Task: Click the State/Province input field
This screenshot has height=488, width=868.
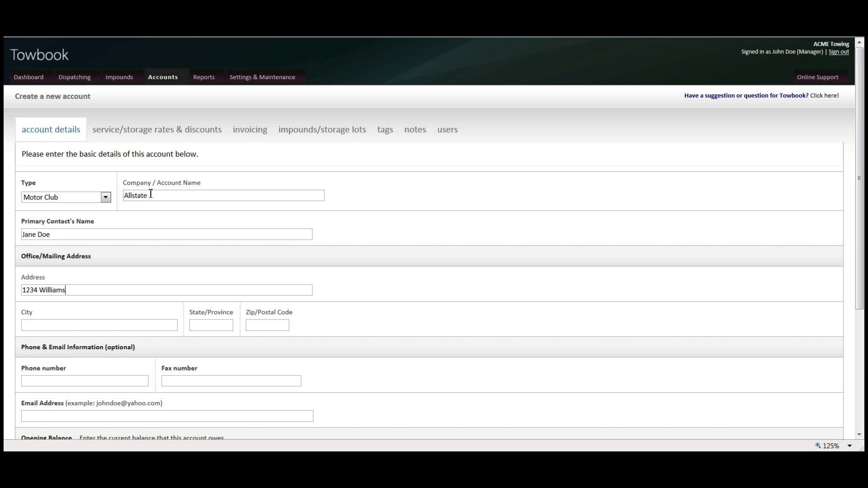Action: tap(211, 325)
